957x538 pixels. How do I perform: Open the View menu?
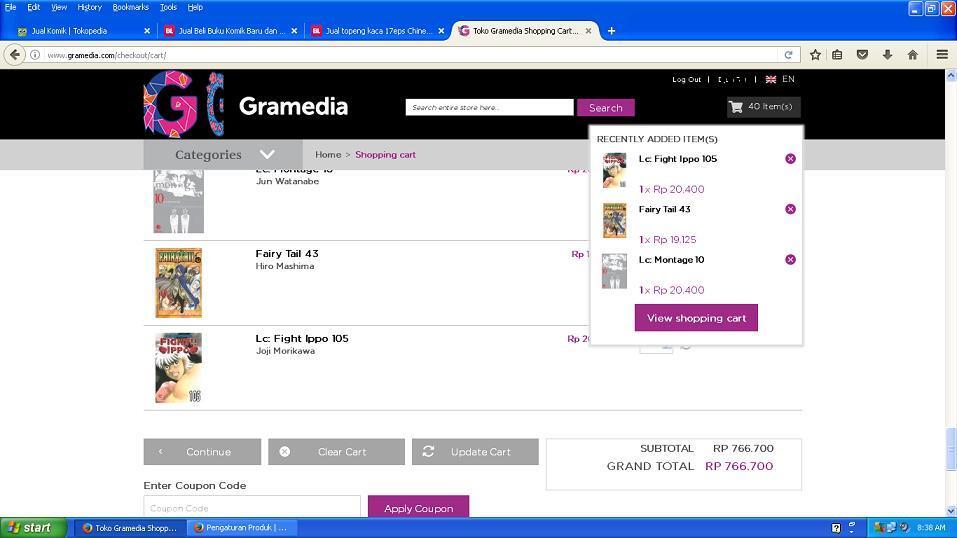coord(59,7)
